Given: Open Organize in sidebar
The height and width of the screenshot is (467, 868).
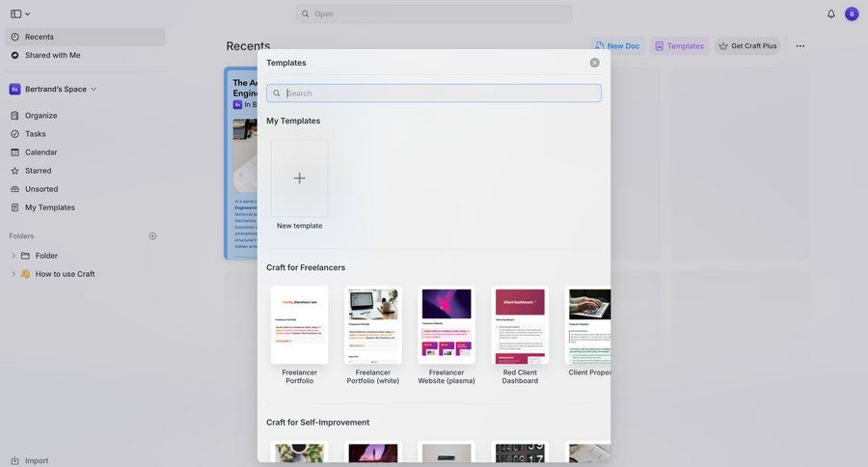Looking at the screenshot, I should click(x=41, y=115).
